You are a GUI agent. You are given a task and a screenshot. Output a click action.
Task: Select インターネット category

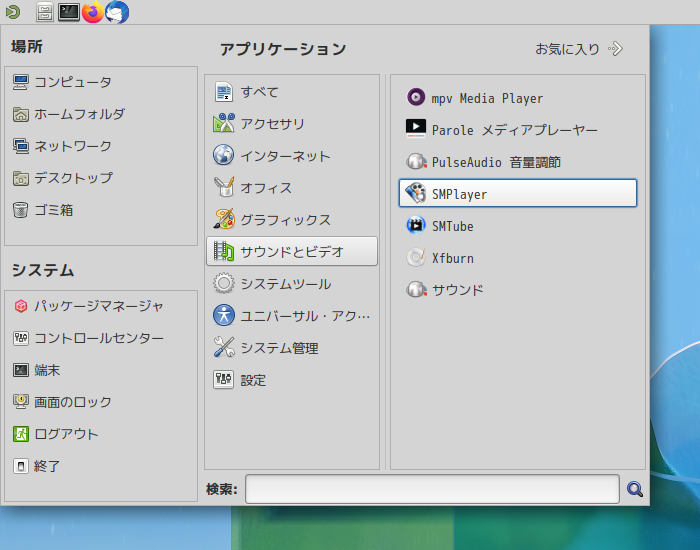pos(292,156)
